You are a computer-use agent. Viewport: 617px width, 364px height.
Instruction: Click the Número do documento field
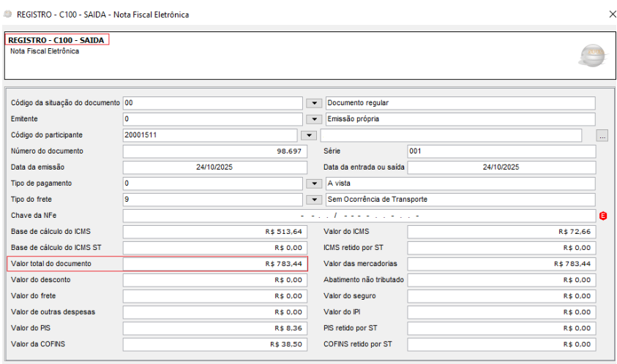[x=213, y=151]
